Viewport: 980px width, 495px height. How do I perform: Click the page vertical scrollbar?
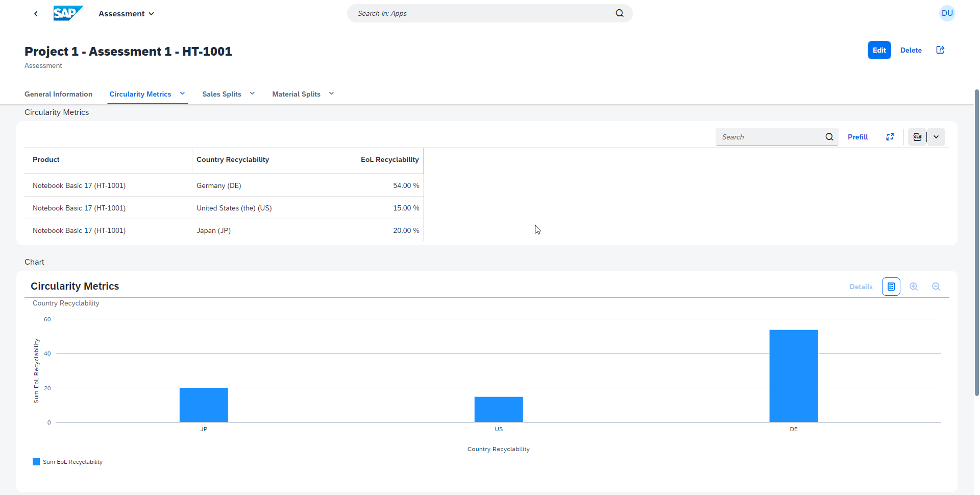(x=976, y=243)
